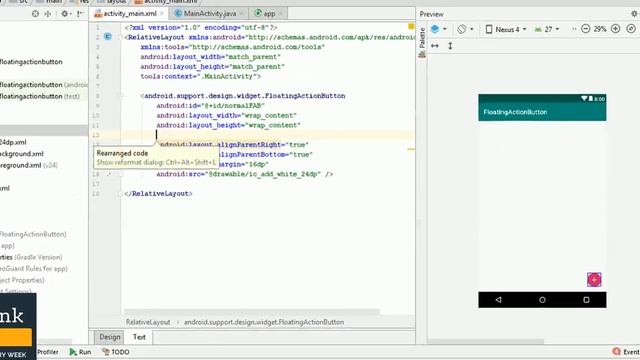Click the Rearranged code notification popup

click(156, 158)
